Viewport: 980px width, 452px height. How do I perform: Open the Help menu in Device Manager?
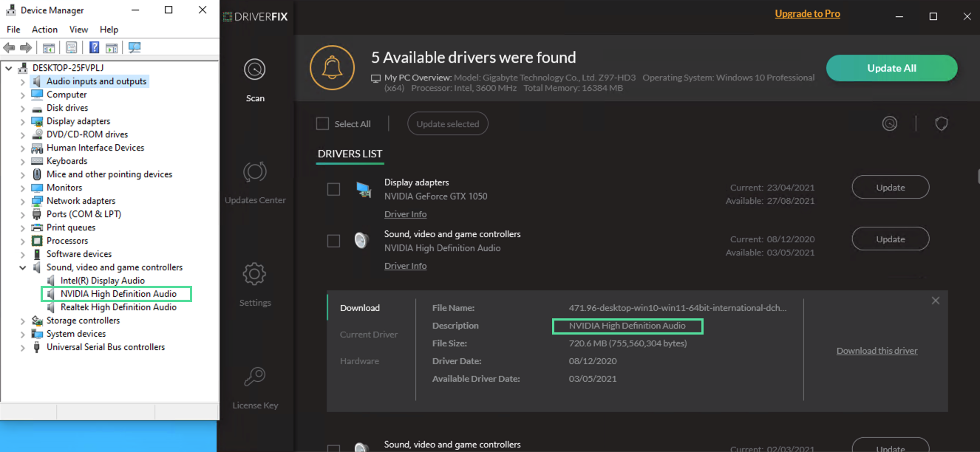pos(109,30)
